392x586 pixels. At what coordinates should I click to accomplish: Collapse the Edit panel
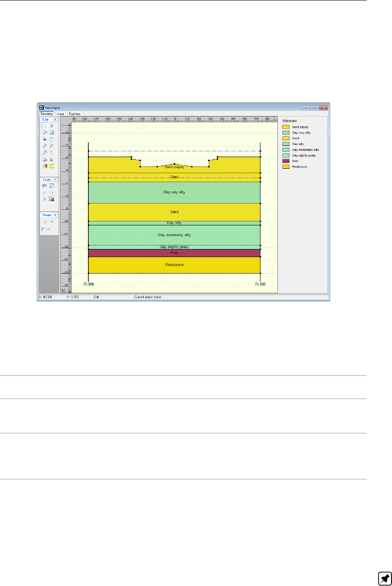55,120
